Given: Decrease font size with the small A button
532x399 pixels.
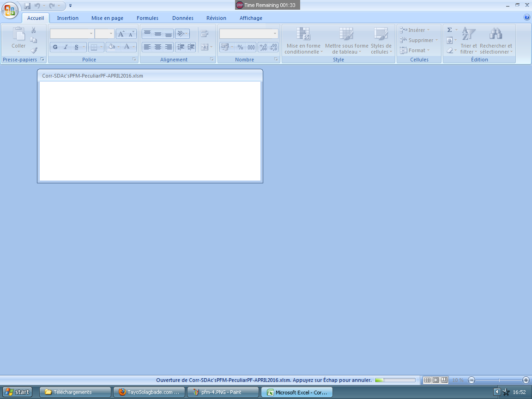Looking at the screenshot, I should 131,34.
